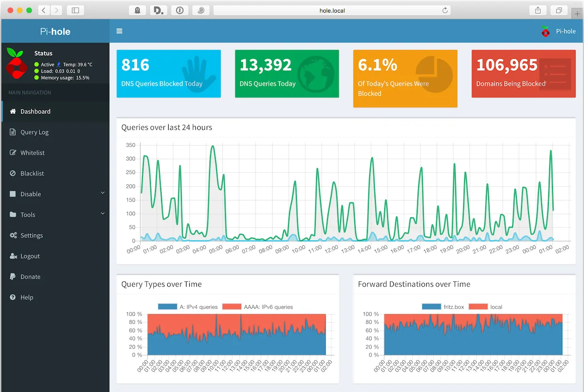Click the DNS Queries Today green card
The image size is (584, 392).
[x=287, y=74]
